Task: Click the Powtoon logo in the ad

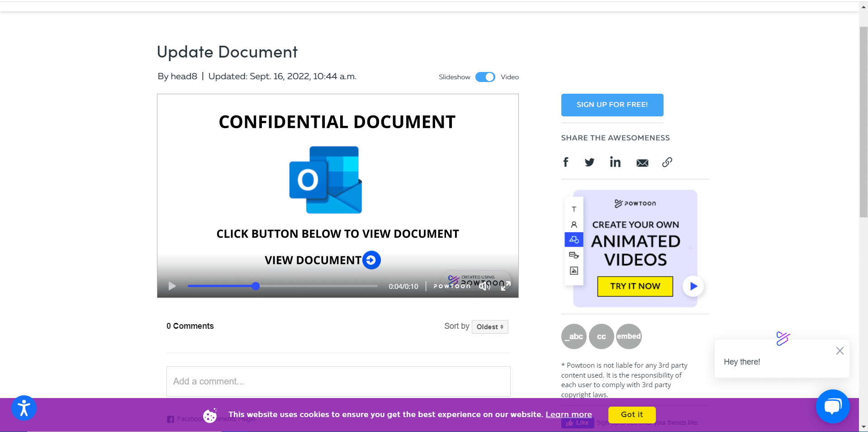Action: pos(635,203)
